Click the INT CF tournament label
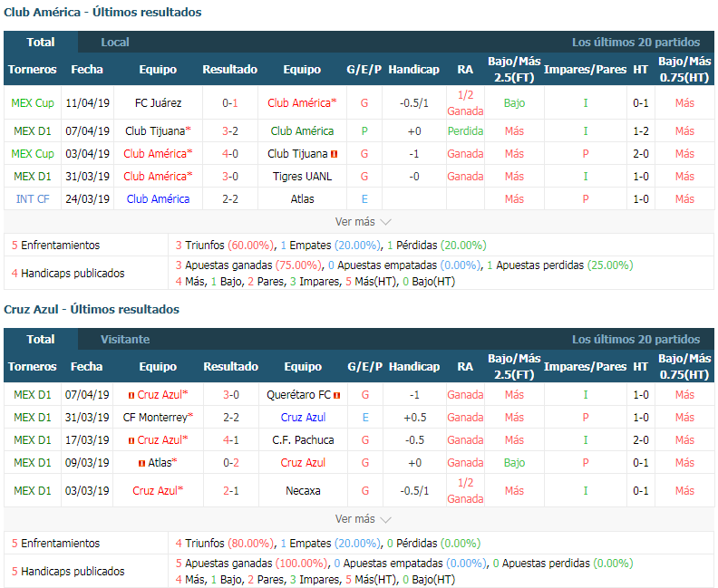Viewport: 718px width, 588px height. 33,199
